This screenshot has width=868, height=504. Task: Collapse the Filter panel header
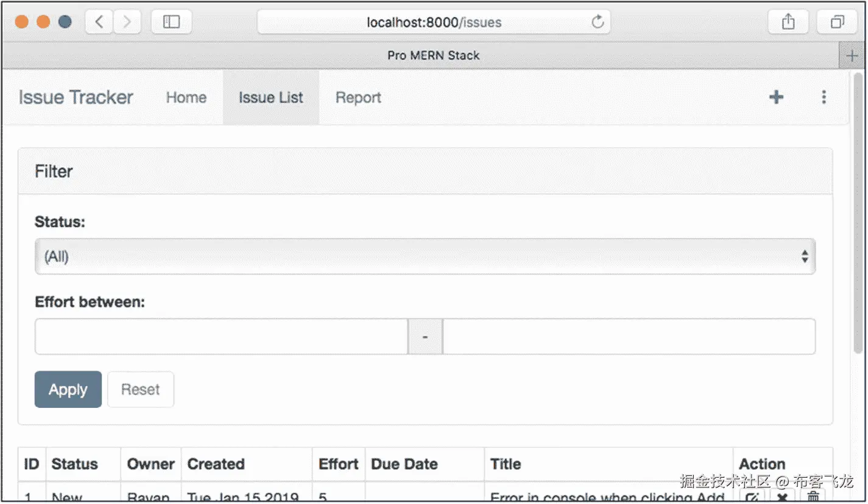(425, 172)
